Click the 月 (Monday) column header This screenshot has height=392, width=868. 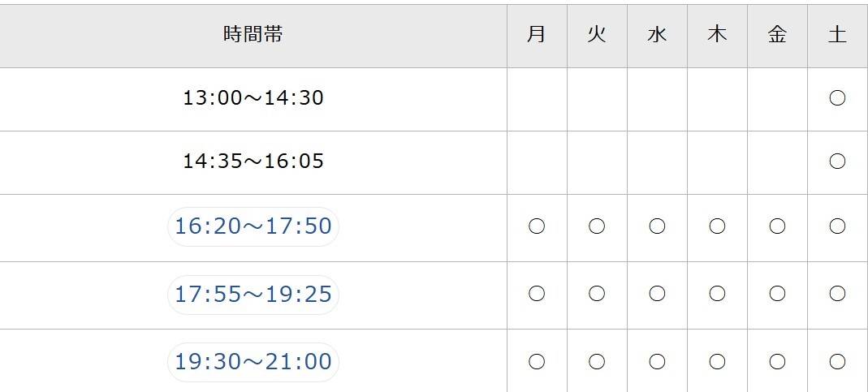click(x=537, y=35)
